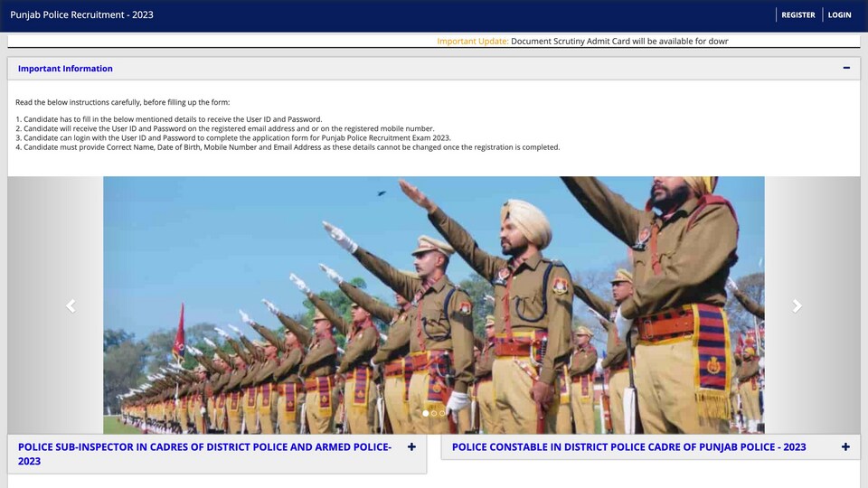Open Police Constable in District Police Cadre heading
868x488 pixels.
(629, 447)
